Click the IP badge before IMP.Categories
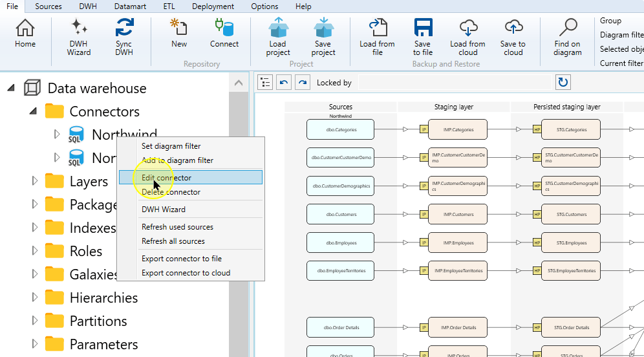Viewport: 644px width, 357px height. point(424,130)
